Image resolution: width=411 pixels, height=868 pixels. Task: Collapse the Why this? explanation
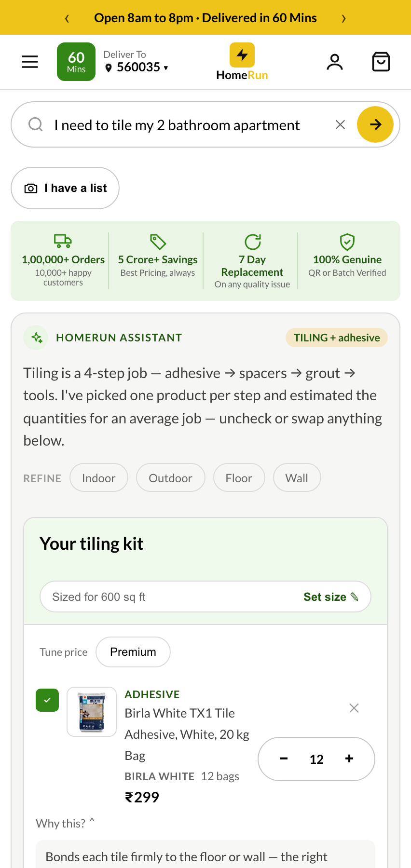pyautogui.click(x=65, y=823)
